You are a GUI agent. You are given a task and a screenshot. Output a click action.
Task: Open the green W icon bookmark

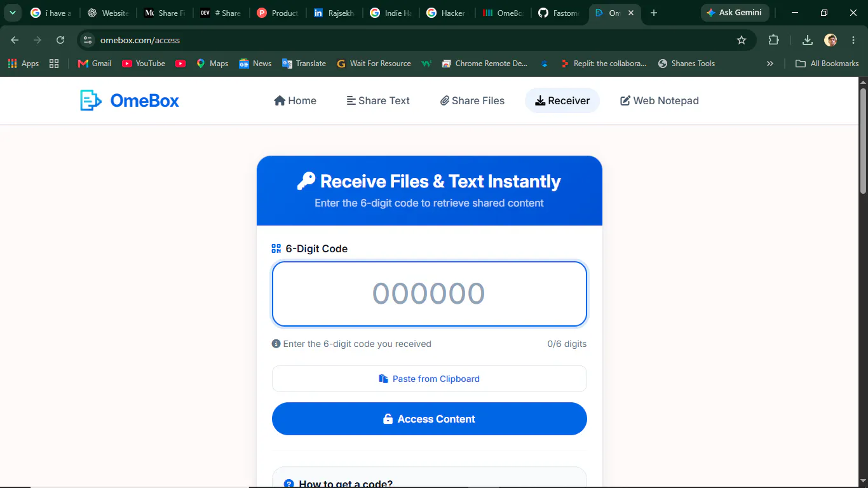point(427,64)
